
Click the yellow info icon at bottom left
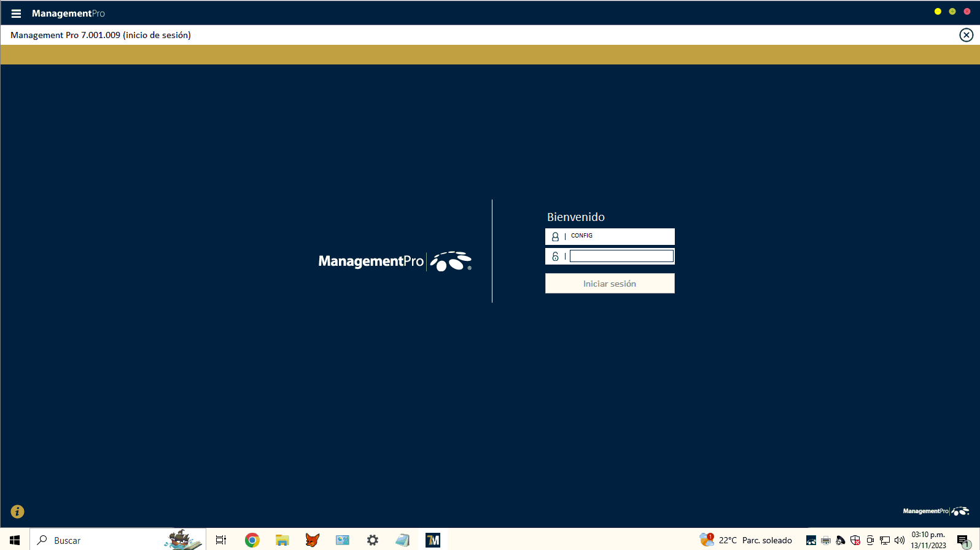click(x=17, y=511)
